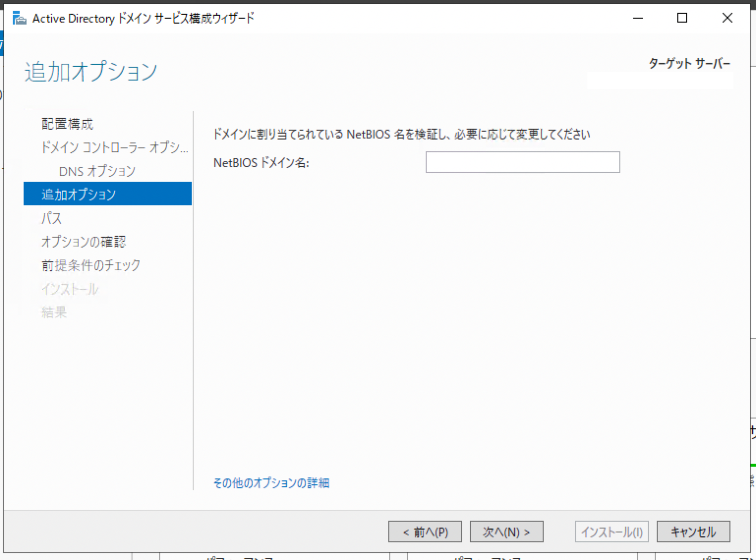This screenshot has width=756, height=560.
Task: Click the 追加オプション page heading
Action: pos(91,72)
